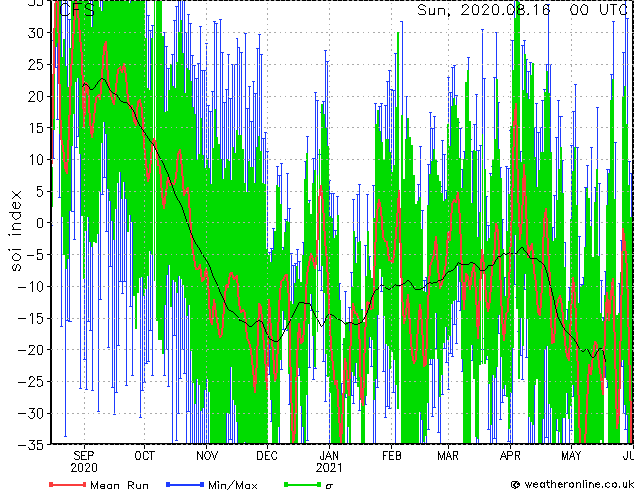Click the 'FEB' x-axis label
The width and height of the screenshot is (634, 490).
coord(391,456)
